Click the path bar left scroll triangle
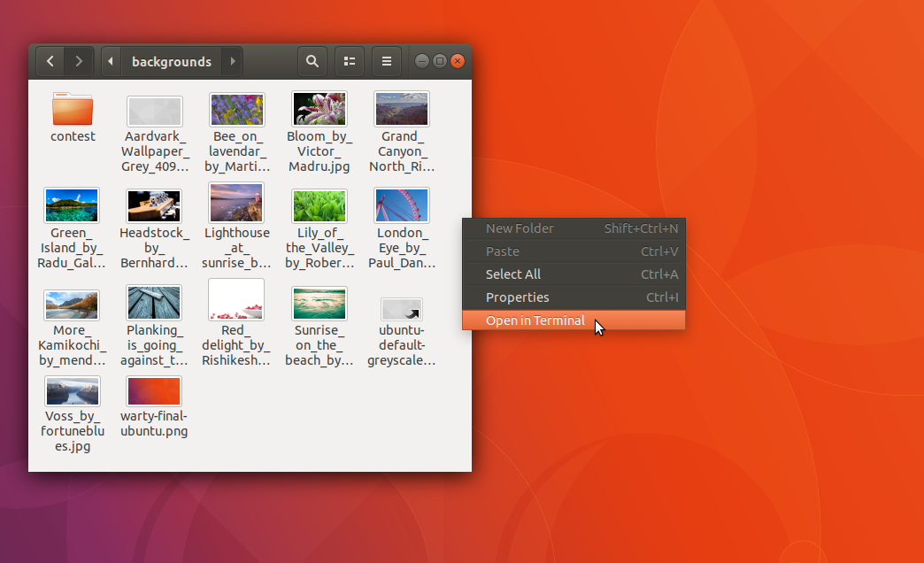Viewport: 924px width, 563px height. click(x=111, y=61)
